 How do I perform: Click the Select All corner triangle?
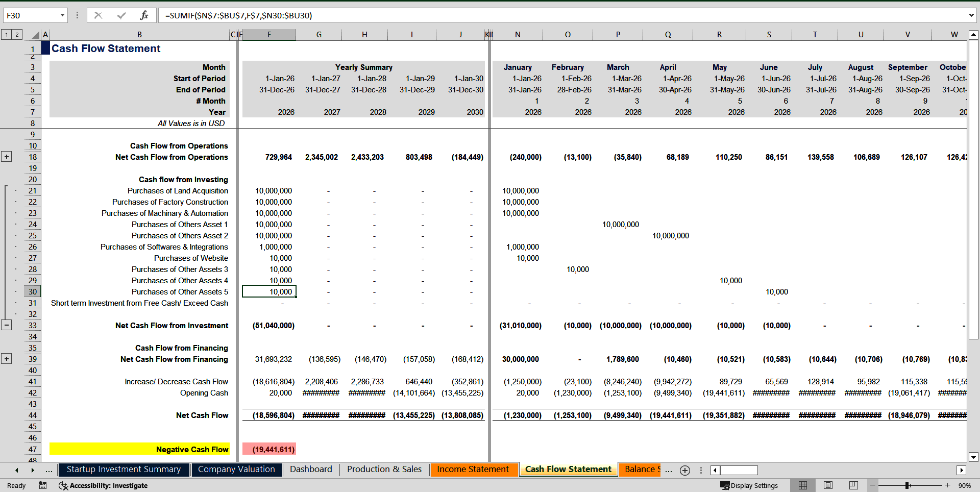pos(36,35)
